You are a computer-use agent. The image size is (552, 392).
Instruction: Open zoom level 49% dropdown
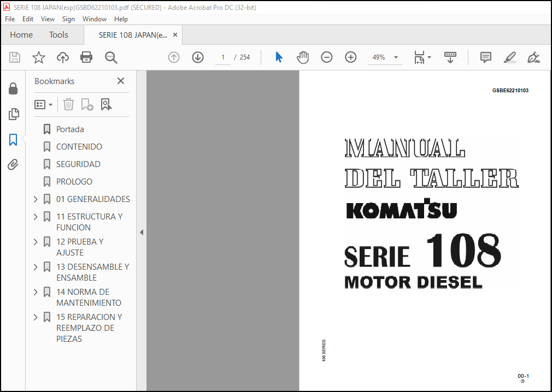(396, 57)
